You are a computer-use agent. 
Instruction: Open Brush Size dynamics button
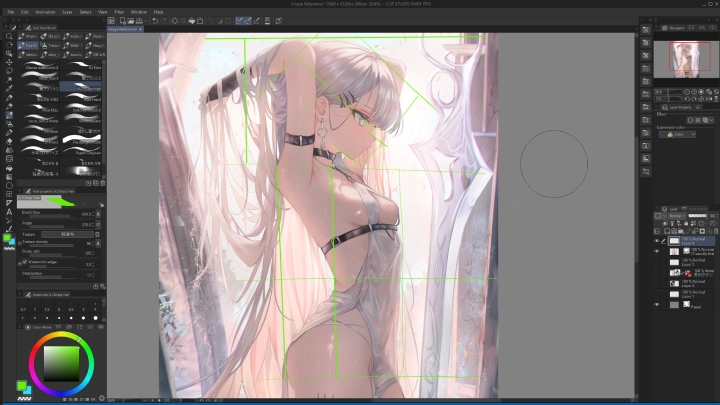[98, 214]
